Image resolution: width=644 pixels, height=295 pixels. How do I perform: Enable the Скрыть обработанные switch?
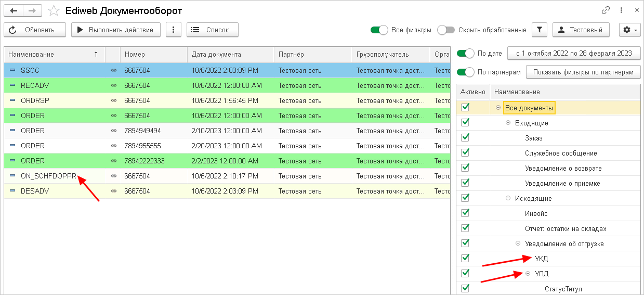[x=446, y=30]
